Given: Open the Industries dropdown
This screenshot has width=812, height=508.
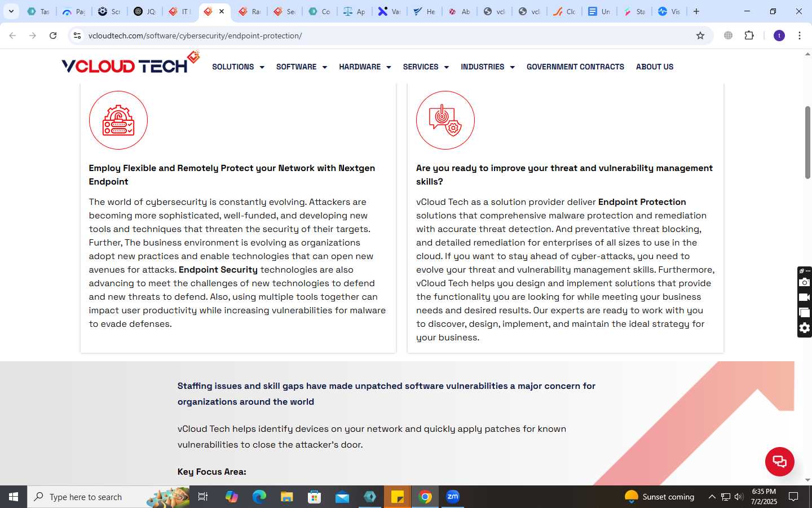Looking at the screenshot, I should (x=487, y=67).
